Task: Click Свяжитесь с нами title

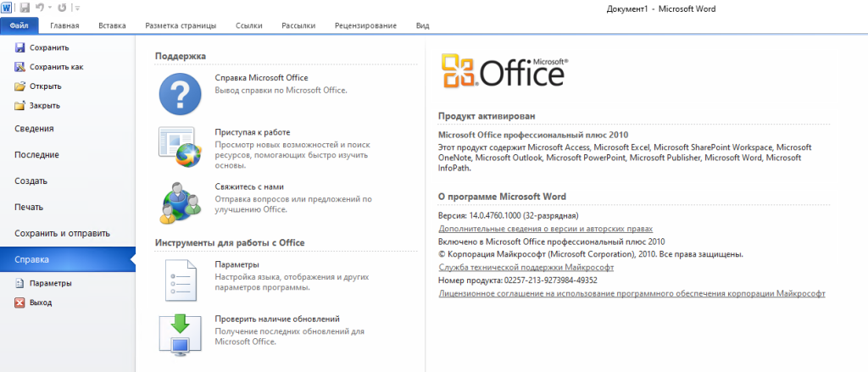Action: coord(249,187)
